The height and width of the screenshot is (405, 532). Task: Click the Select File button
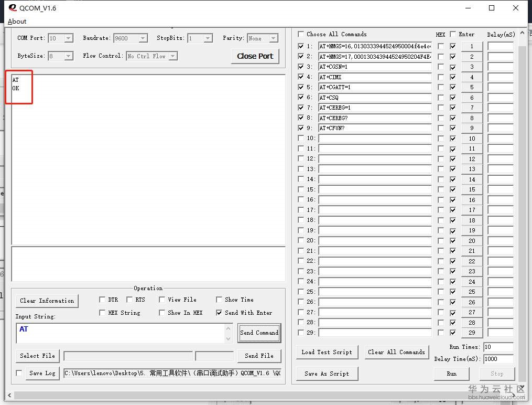(37, 356)
